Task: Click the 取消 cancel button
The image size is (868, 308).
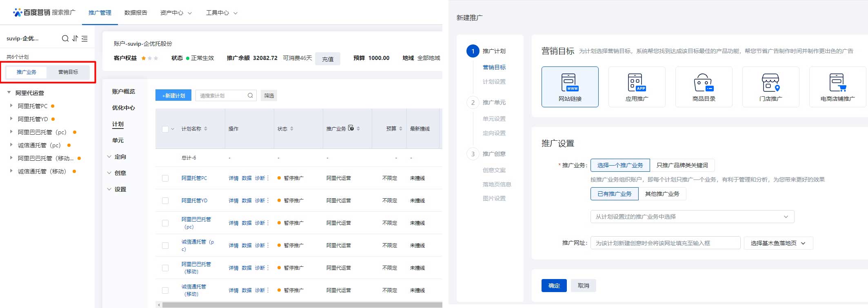Action: 584,286
